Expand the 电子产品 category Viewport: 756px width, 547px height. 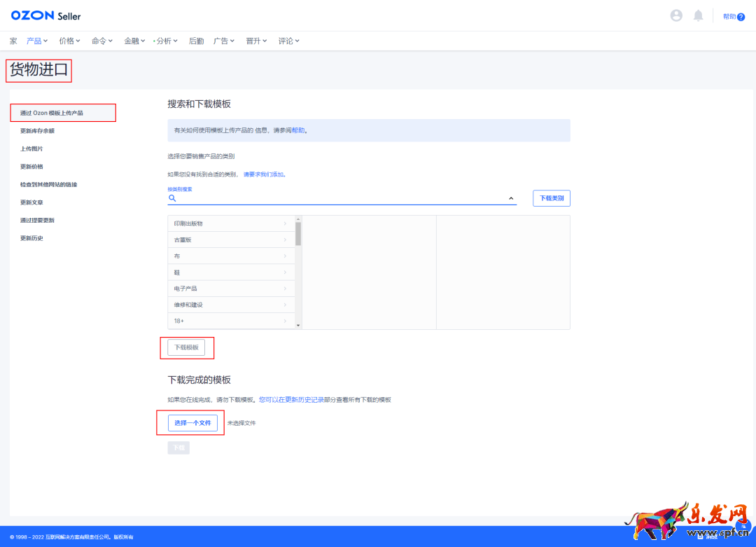(230, 289)
